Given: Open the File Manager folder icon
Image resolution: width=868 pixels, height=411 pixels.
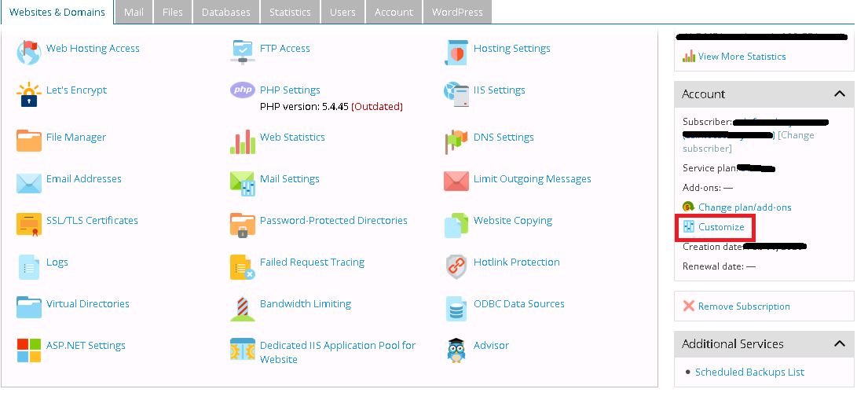Looking at the screenshot, I should (x=29, y=141).
